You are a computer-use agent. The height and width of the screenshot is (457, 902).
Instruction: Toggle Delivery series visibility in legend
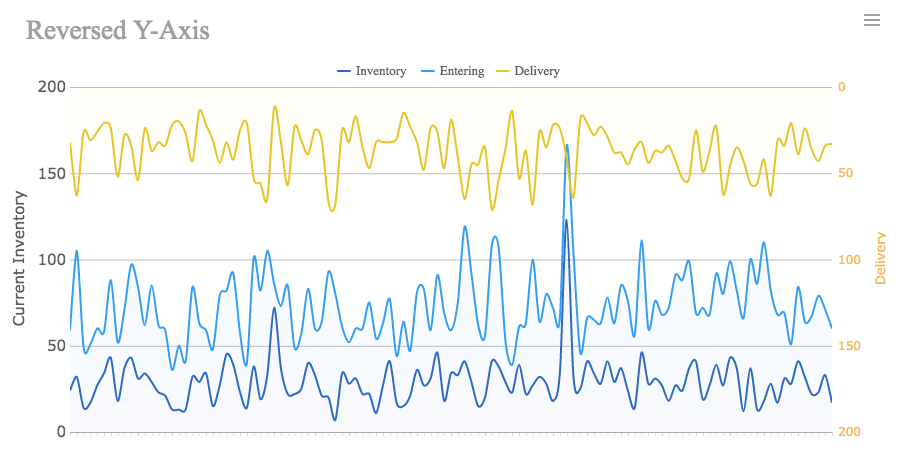click(x=537, y=71)
